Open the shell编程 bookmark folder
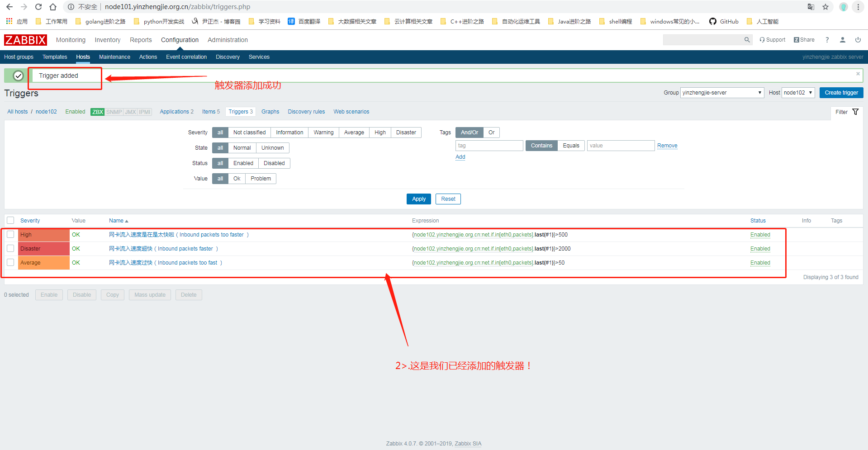The width and height of the screenshot is (868, 450). click(x=615, y=21)
